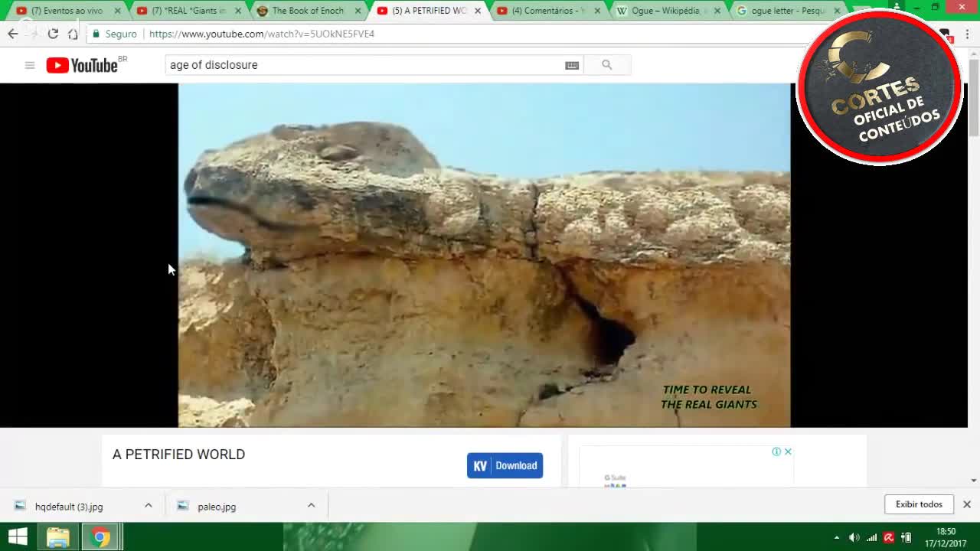Click the A PETRIFIED WORLD video title
The width and height of the screenshot is (980, 551).
point(178,455)
